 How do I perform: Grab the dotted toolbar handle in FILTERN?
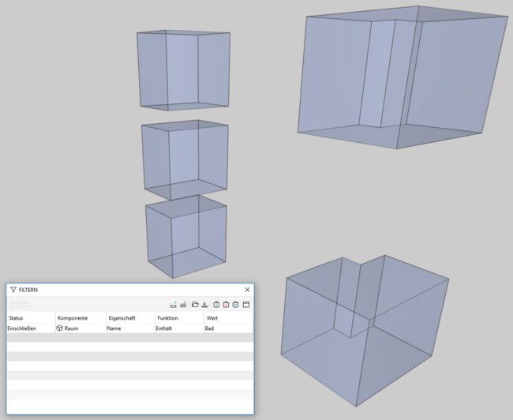click(x=20, y=305)
